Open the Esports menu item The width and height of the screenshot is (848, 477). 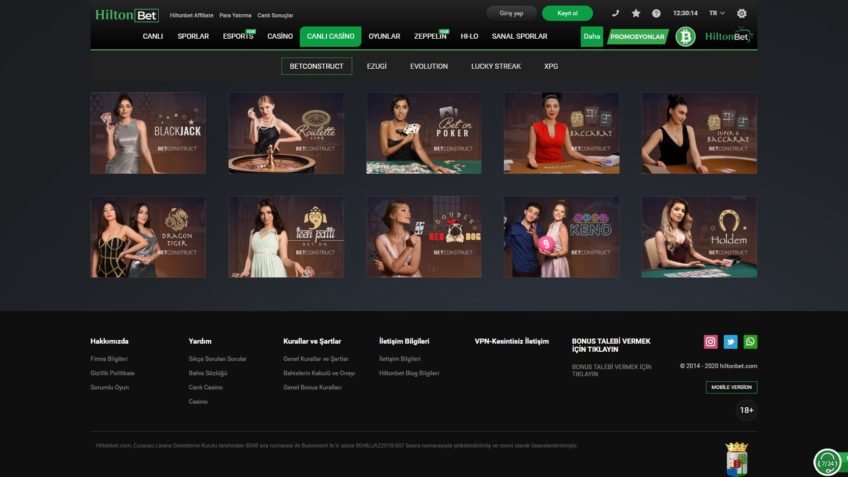(x=238, y=37)
